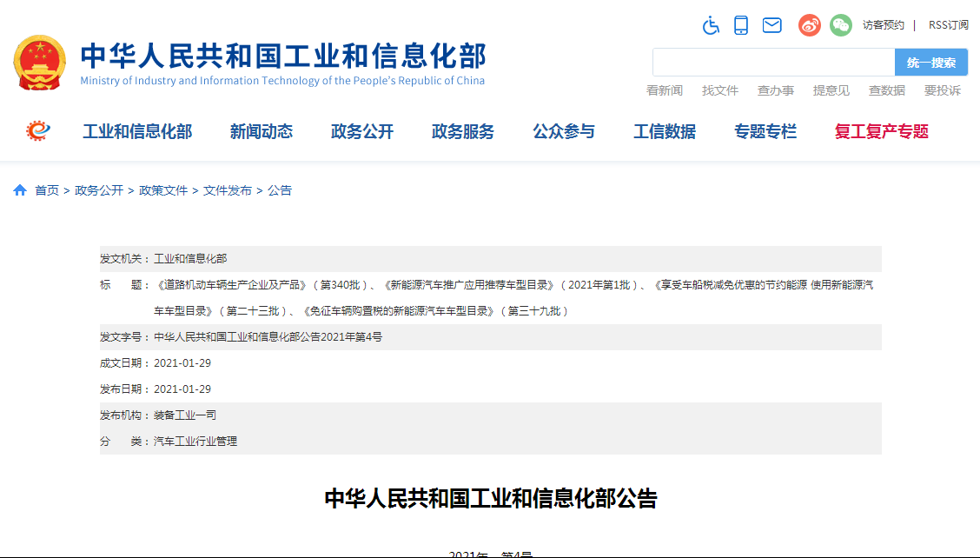Click 成文日期 value 2021-01-29
The width and height of the screenshot is (980, 558).
coord(182,362)
